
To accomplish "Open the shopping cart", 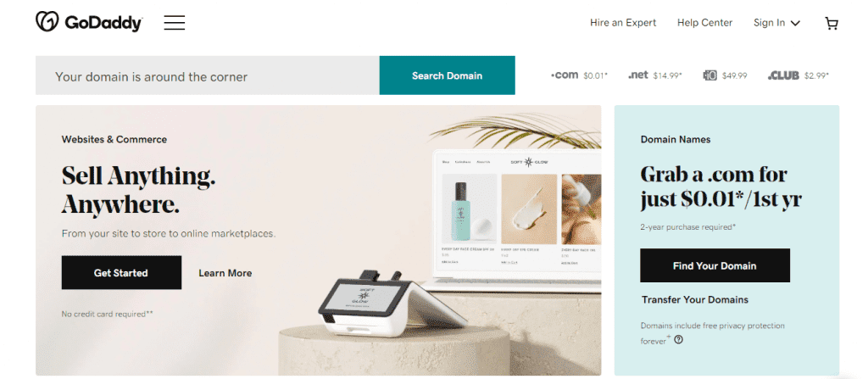I will (831, 23).
